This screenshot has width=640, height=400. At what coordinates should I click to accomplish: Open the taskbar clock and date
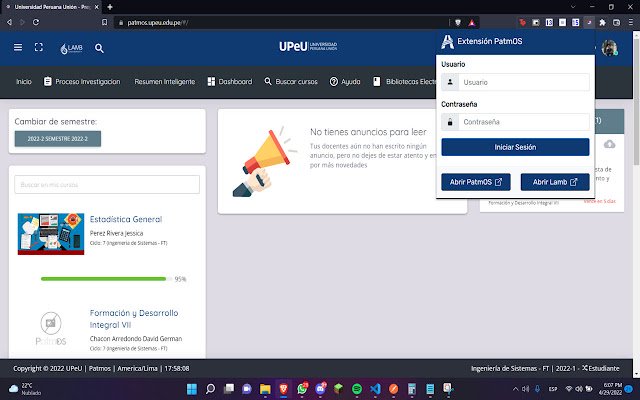pyautogui.click(x=613, y=389)
